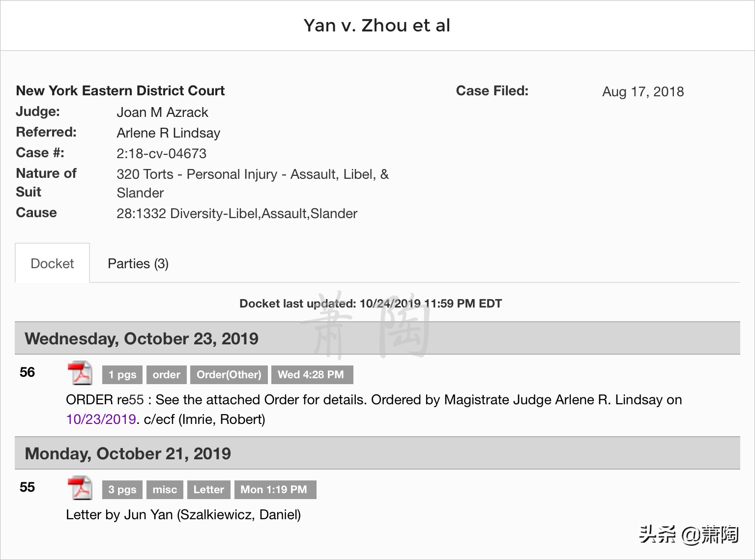Click the 'order' badge on entry 56
Image resolution: width=755 pixels, height=560 pixels.
(166, 374)
